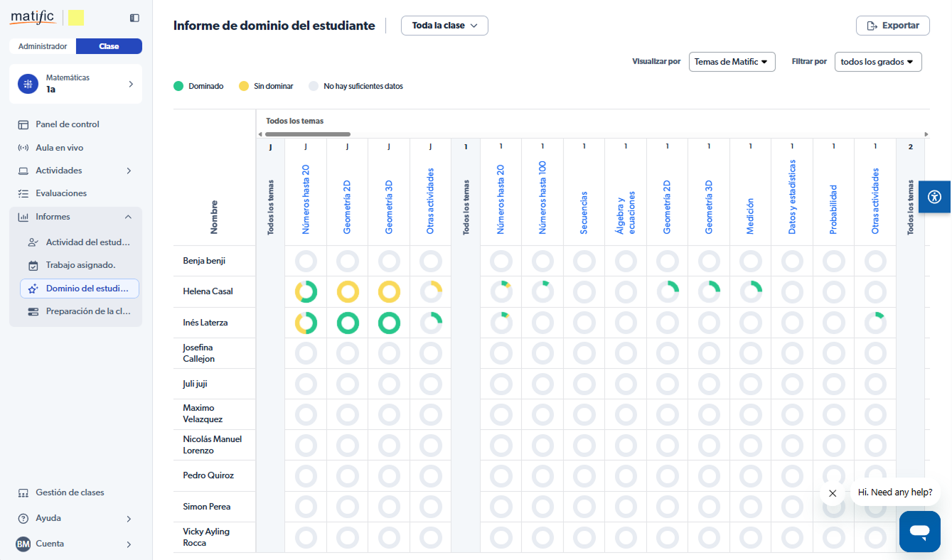Image resolution: width=952 pixels, height=560 pixels.
Task: Click Helena Casal's Geometría 2D mastery ring
Action: (348, 291)
